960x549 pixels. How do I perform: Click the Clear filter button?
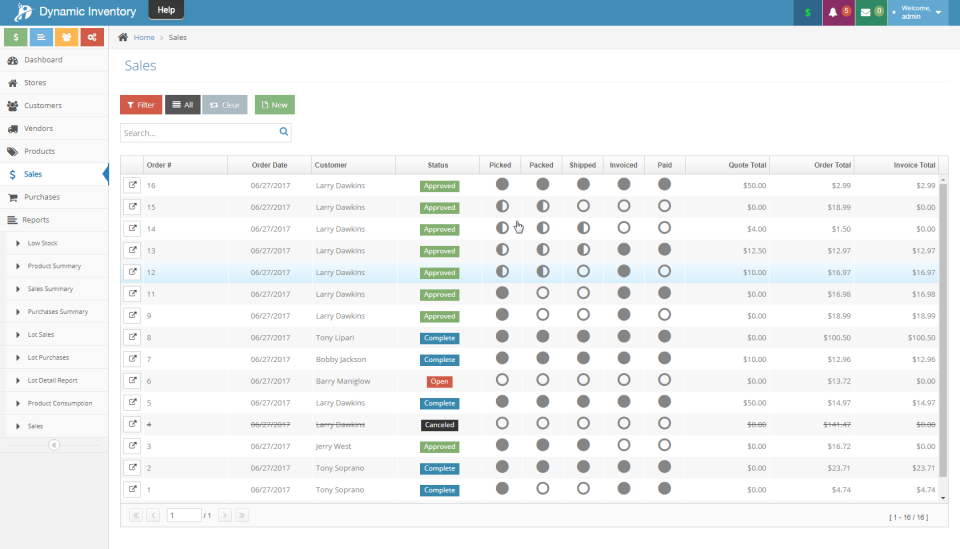pos(225,105)
